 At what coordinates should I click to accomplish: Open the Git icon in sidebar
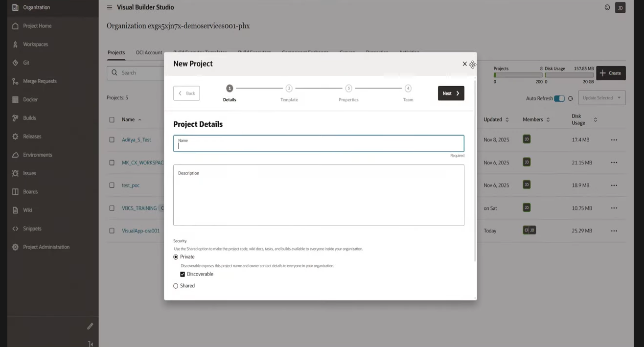tap(15, 63)
